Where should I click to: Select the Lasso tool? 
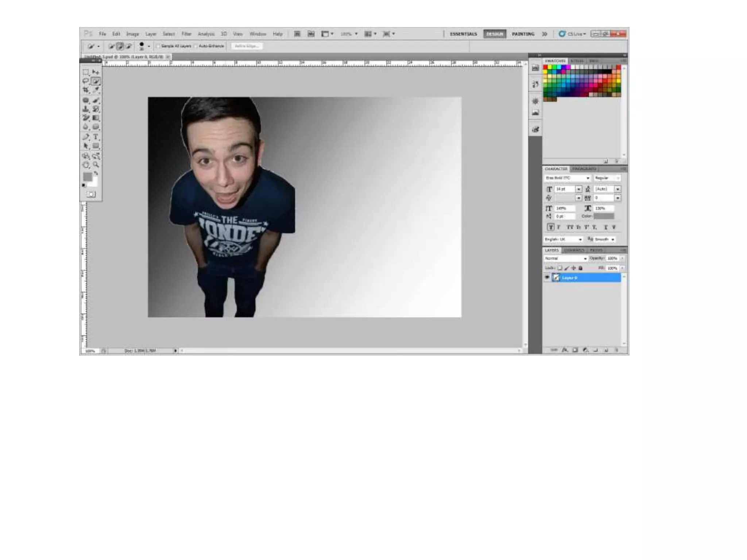click(86, 81)
